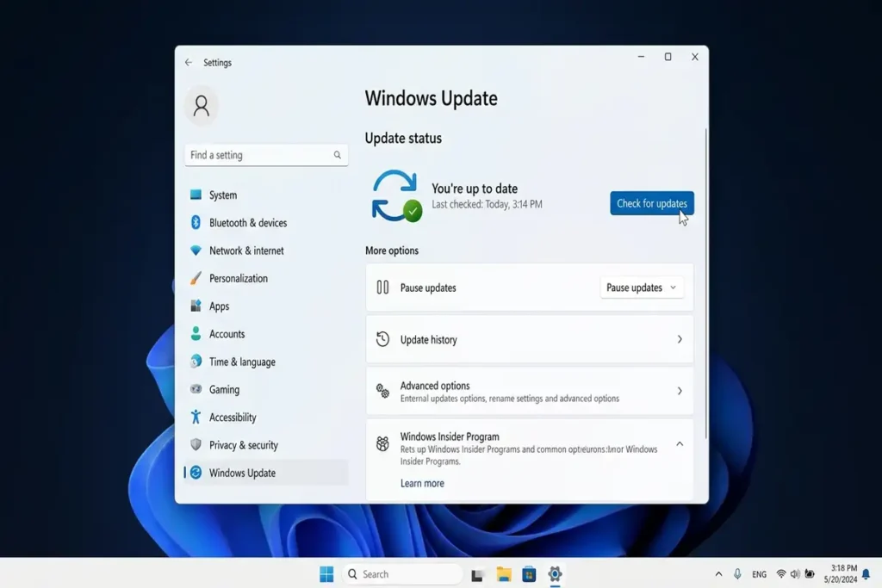Open the Windows Start button
882x588 pixels.
pos(326,574)
